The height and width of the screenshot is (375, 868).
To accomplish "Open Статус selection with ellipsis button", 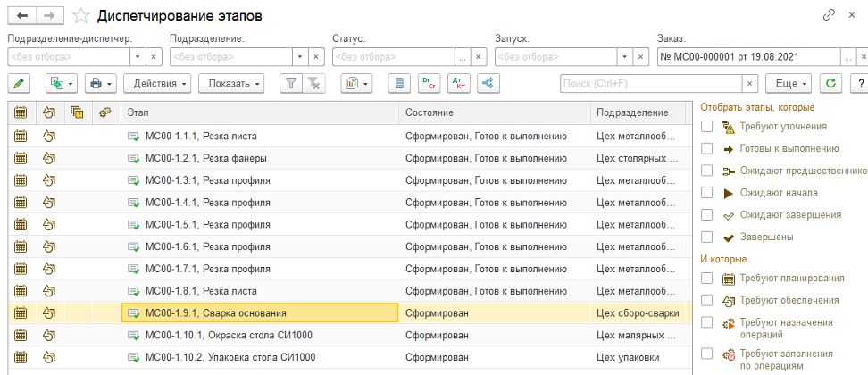I will (463, 57).
